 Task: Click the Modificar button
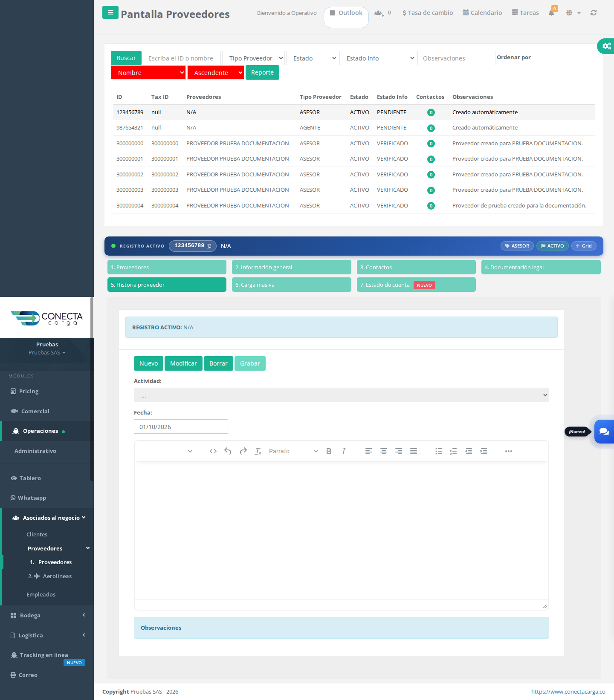point(183,363)
